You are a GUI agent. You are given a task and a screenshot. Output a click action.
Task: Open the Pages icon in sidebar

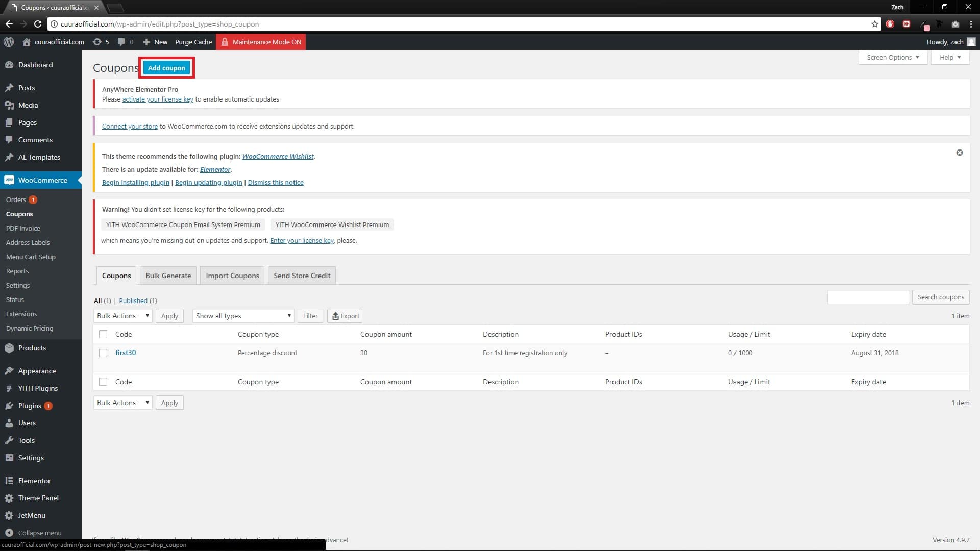(9, 122)
